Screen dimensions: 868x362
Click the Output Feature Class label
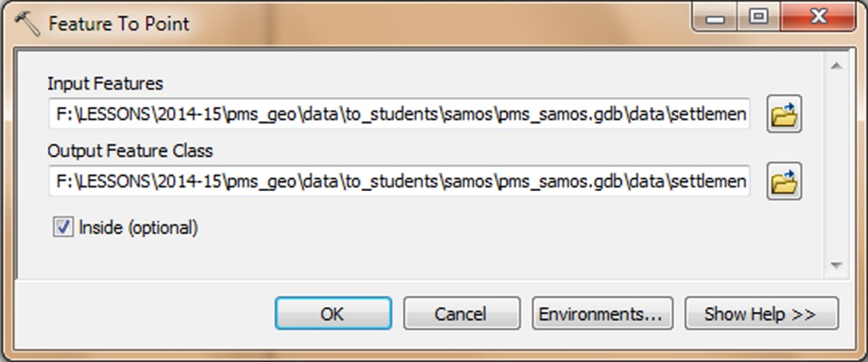[x=130, y=151]
